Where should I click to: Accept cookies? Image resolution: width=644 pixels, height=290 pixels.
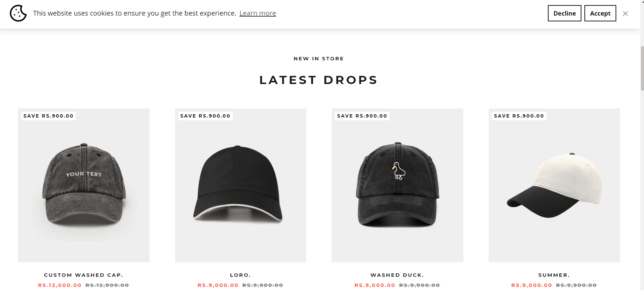click(600, 13)
